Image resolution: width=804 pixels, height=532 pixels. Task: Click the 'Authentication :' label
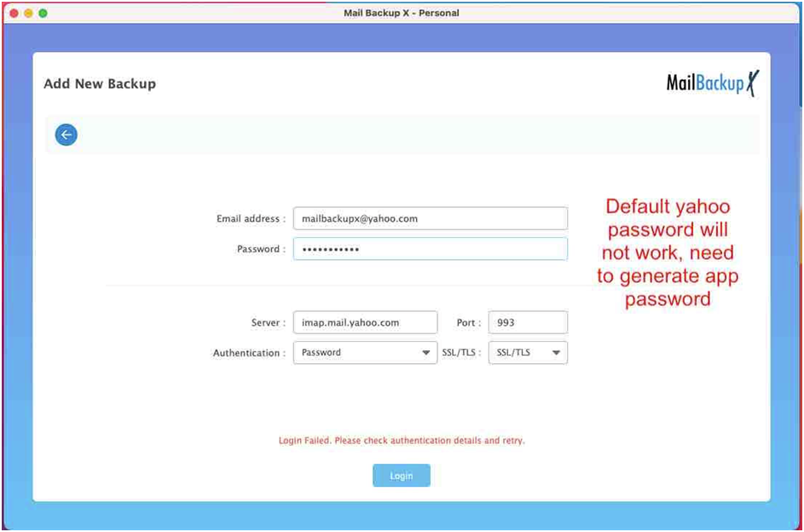tap(249, 353)
